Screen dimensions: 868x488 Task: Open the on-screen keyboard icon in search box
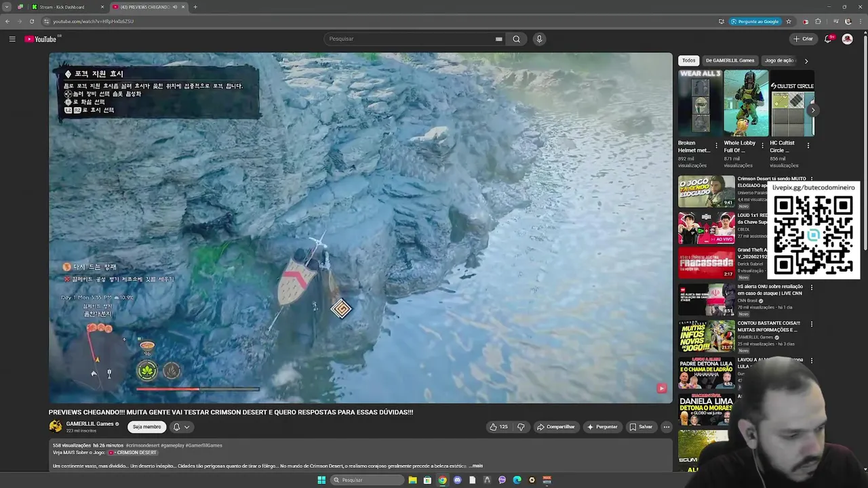(499, 39)
